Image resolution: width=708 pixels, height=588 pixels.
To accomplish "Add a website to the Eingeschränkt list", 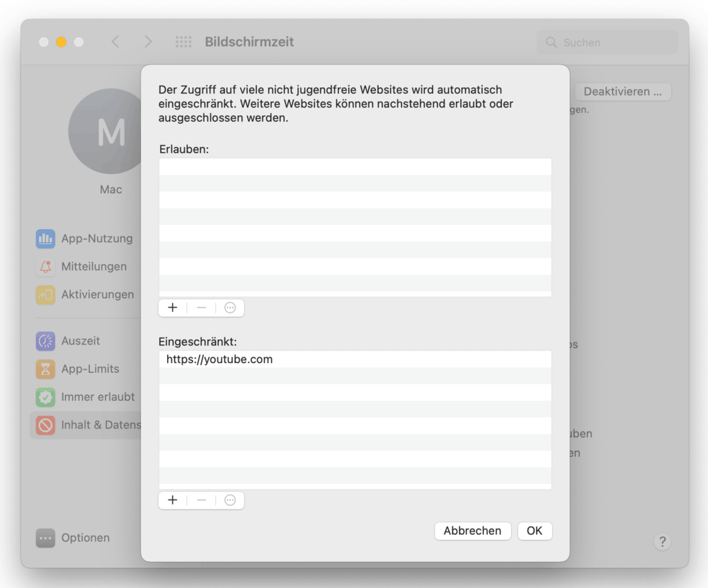I will (x=173, y=500).
